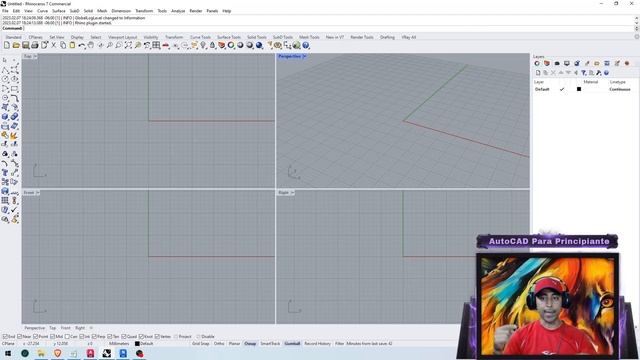
Task: Toggle the Near osnap checkbox
Action: pyautogui.click(x=20, y=337)
